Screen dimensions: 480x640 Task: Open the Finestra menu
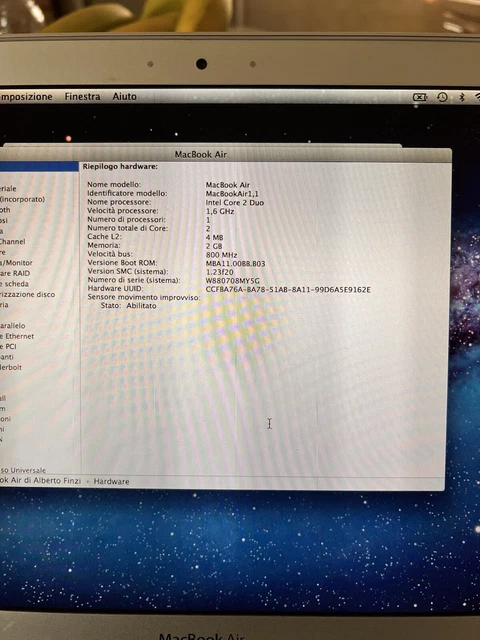coord(82,97)
